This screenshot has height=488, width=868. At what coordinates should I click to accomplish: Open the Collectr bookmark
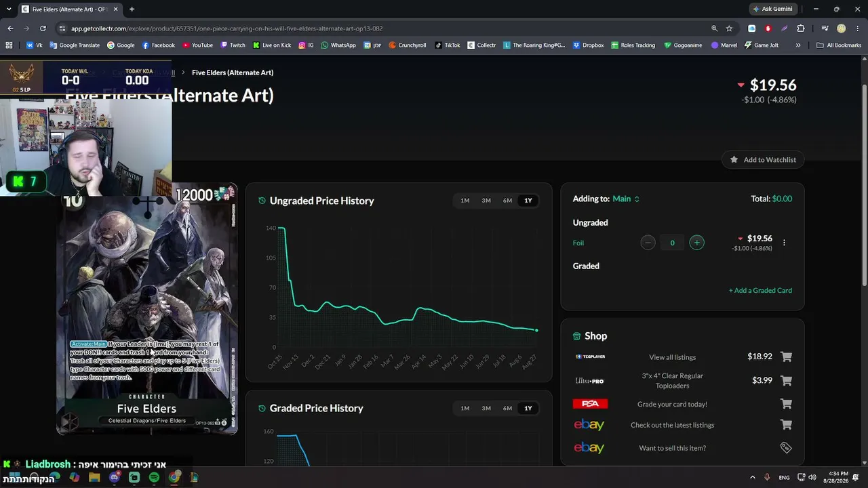tap(481, 45)
